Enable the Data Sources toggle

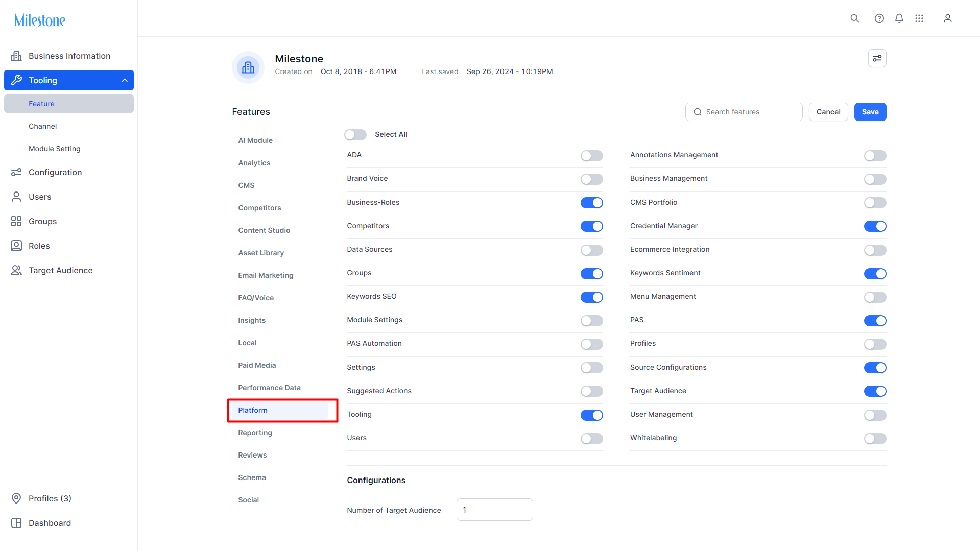click(x=592, y=250)
